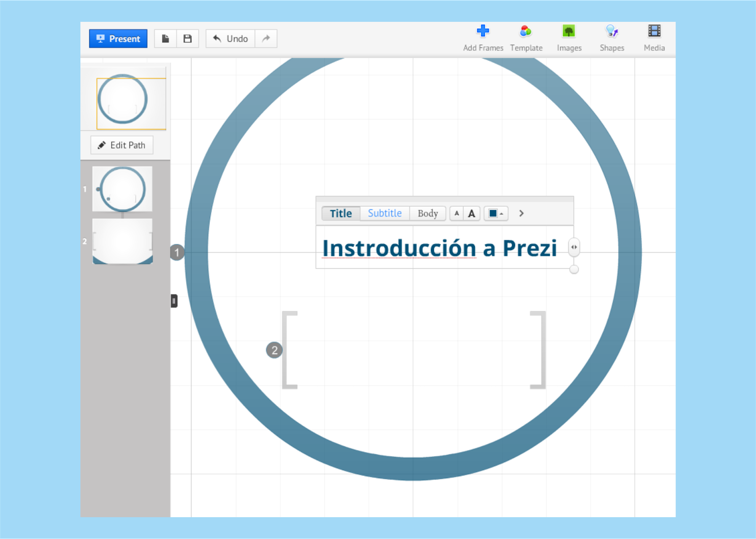The width and height of the screenshot is (756, 539).
Task: Insert Images using the tree icon
Action: (569, 38)
